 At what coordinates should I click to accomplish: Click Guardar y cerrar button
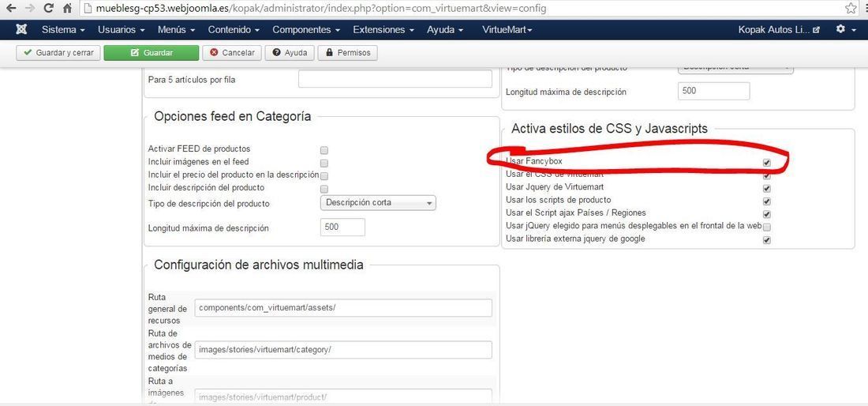(x=58, y=53)
